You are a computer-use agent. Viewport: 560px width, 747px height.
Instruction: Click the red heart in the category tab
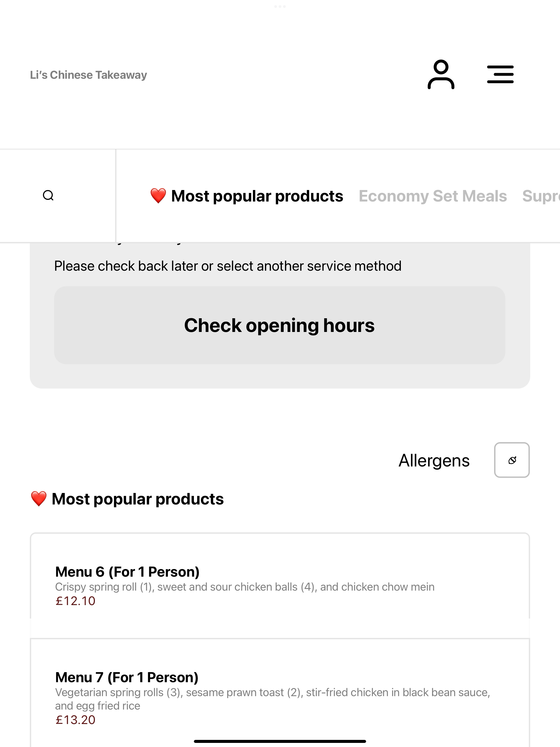[158, 196]
